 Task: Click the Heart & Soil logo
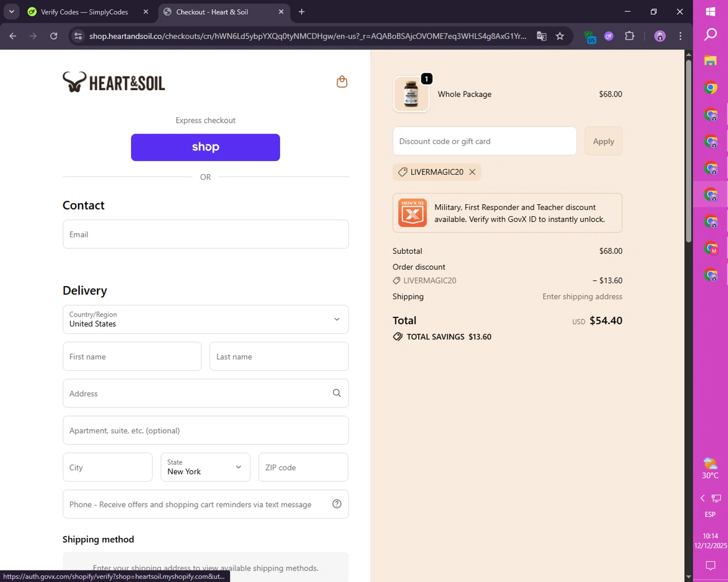tap(114, 82)
